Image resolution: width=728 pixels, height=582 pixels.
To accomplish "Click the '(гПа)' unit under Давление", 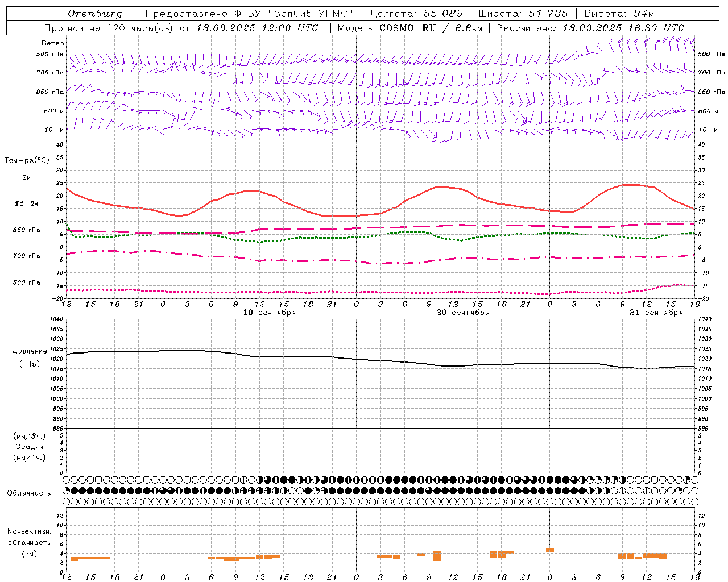I will (30, 364).
